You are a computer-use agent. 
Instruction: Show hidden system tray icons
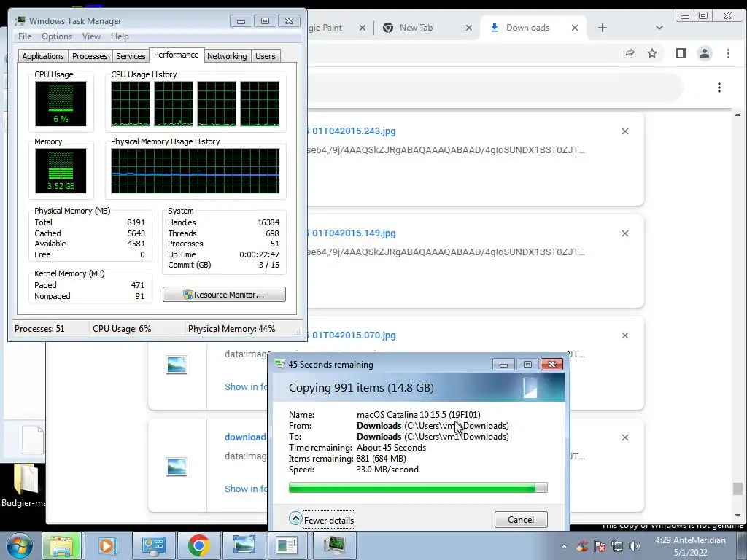[x=564, y=547]
